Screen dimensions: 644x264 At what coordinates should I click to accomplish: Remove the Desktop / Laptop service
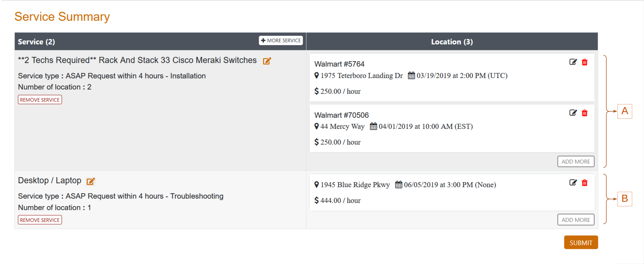tap(40, 220)
